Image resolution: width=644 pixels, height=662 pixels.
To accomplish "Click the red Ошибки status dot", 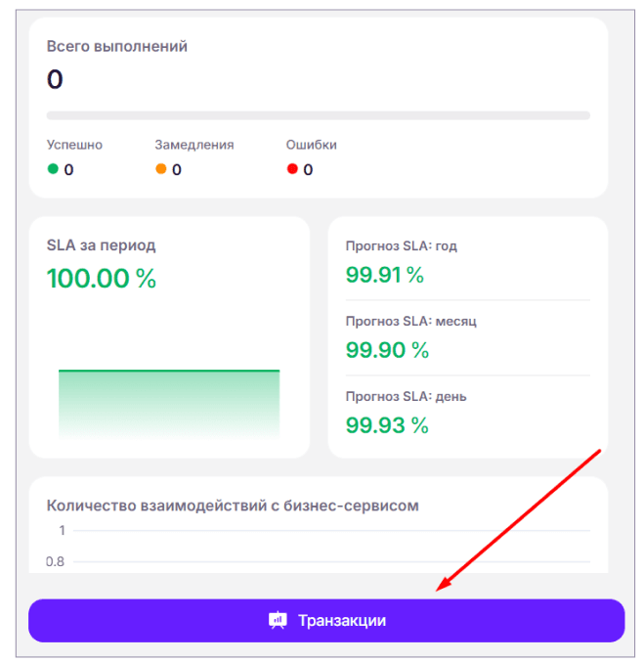I will coord(292,169).
